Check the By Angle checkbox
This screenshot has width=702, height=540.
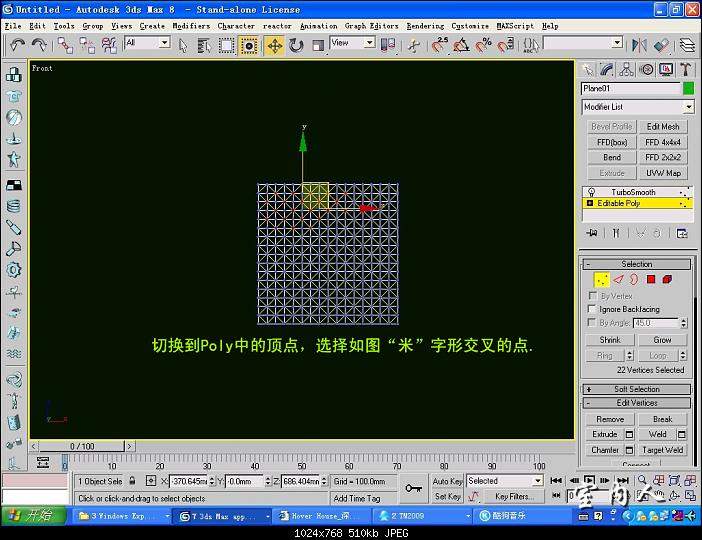point(592,322)
